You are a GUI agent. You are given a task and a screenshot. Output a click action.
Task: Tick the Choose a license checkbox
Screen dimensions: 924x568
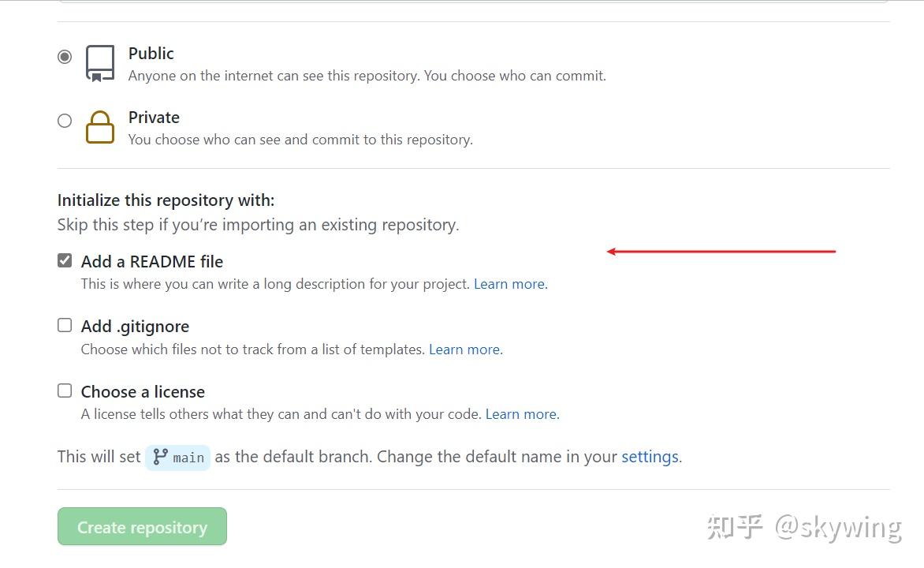click(x=65, y=391)
